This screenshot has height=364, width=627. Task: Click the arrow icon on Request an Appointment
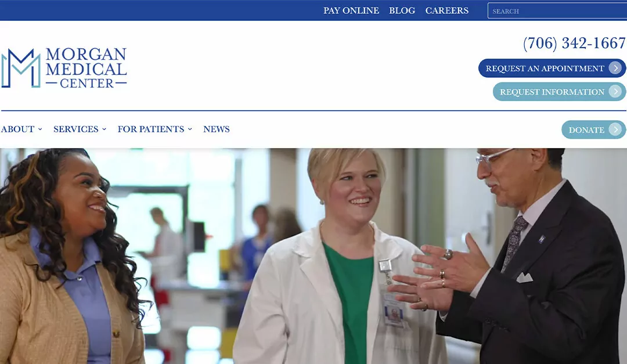616,68
